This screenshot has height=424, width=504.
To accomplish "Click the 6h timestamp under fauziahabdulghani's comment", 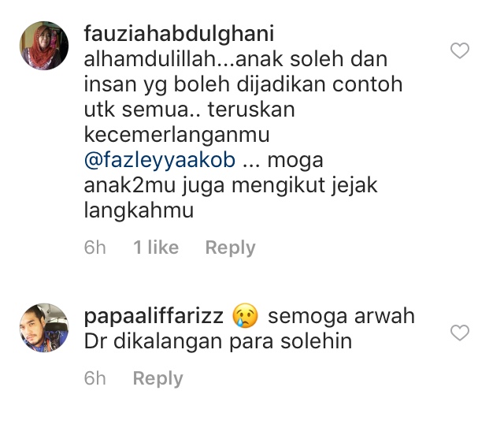I will pos(94,247).
